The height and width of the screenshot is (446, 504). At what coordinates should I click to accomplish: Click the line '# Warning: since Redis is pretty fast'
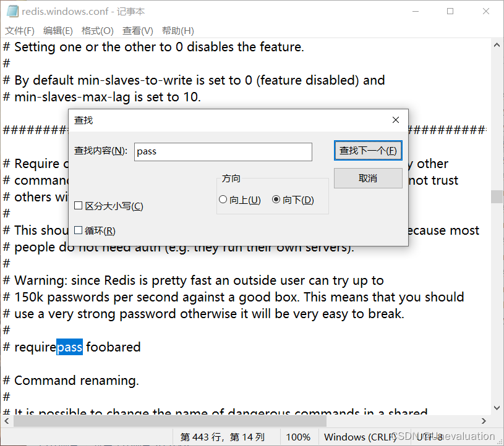click(193, 280)
